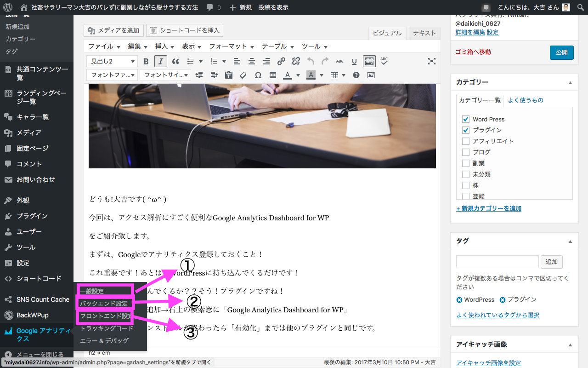588x368 pixels.
Task: Click the ゴミ箱へ移動 link
Action: (473, 52)
